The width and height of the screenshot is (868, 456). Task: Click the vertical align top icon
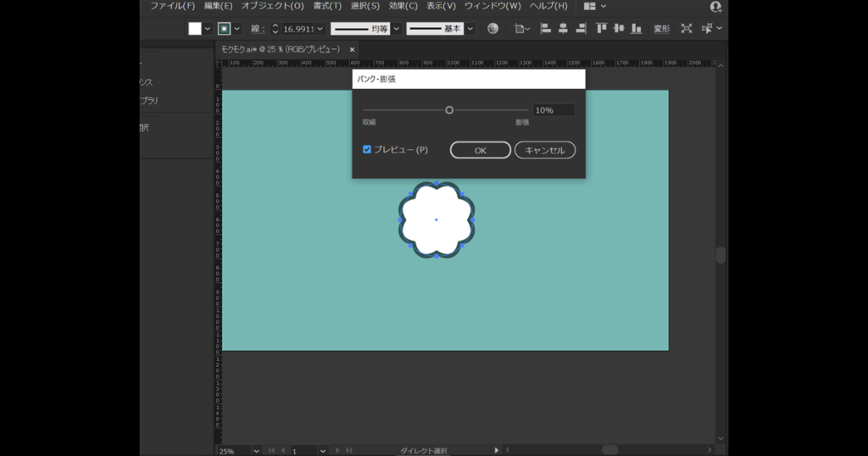coord(602,28)
